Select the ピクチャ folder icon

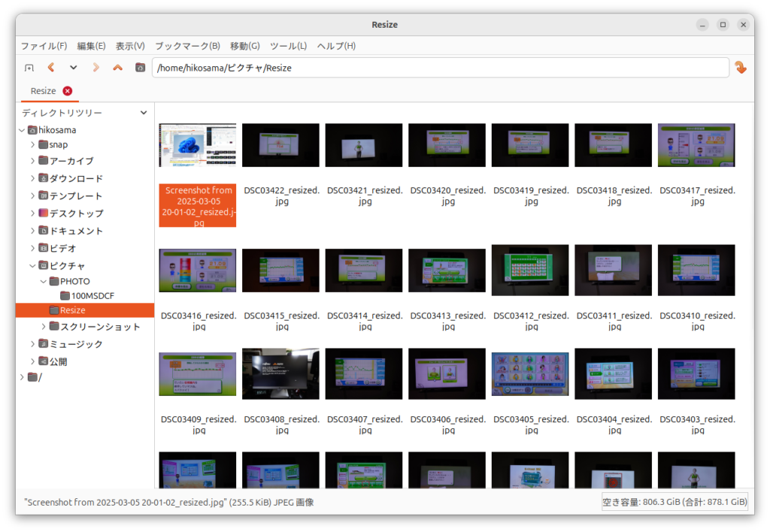point(43,265)
